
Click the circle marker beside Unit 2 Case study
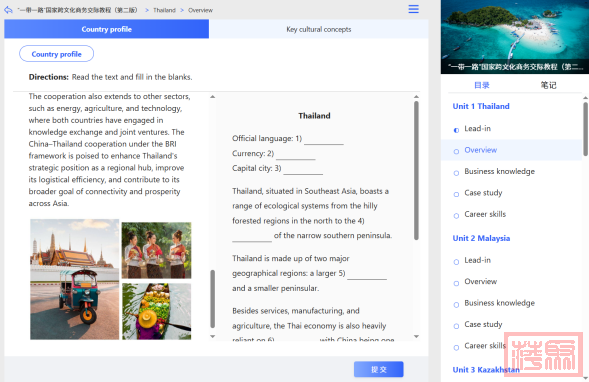[x=456, y=326]
